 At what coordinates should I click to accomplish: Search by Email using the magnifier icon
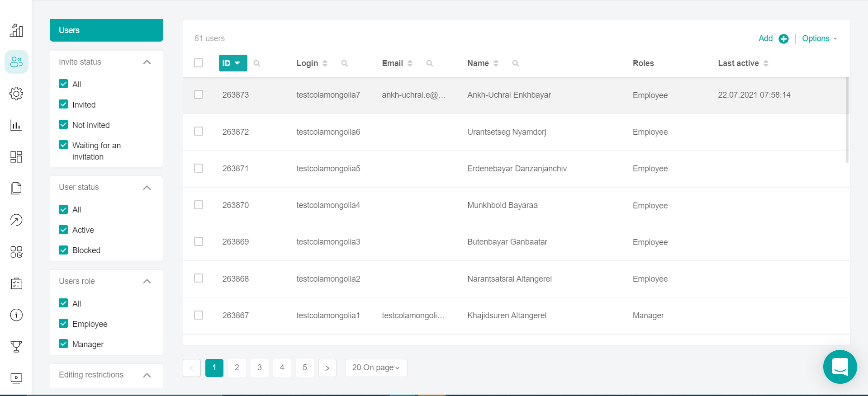pos(430,63)
